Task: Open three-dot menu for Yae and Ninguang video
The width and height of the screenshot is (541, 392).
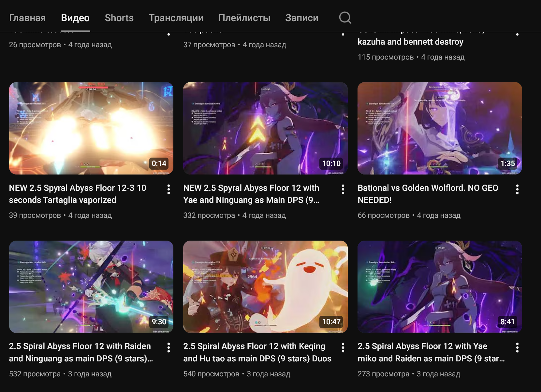Action: pyautogui.click(x=343, y=189)
